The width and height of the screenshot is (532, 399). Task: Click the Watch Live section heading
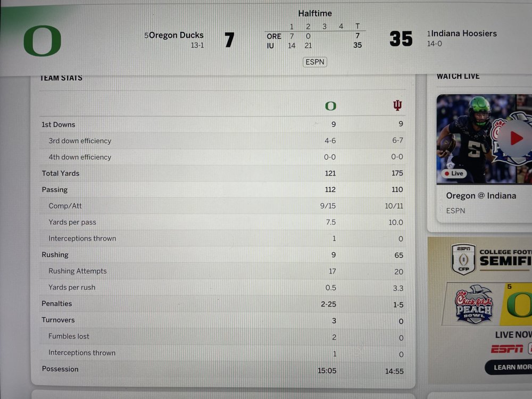click(x=458, y=77)
